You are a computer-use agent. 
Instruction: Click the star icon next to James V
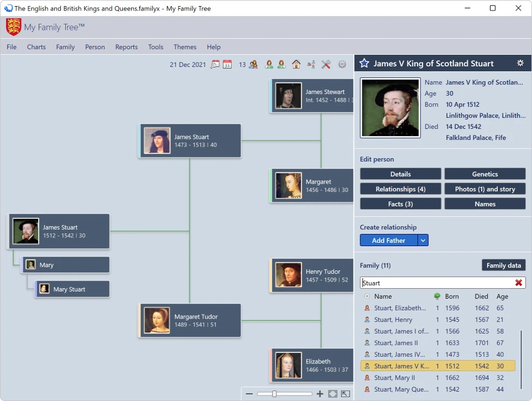pos(364,63)
